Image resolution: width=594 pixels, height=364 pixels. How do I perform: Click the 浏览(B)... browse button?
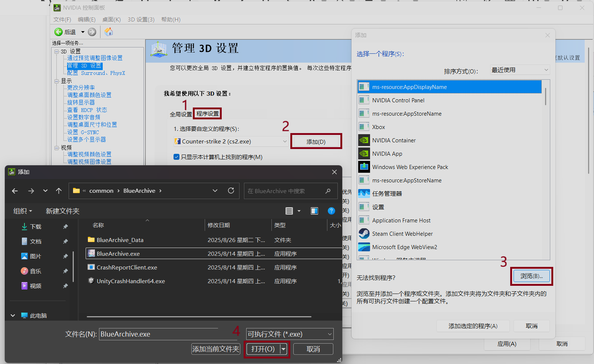coord(531,276)
